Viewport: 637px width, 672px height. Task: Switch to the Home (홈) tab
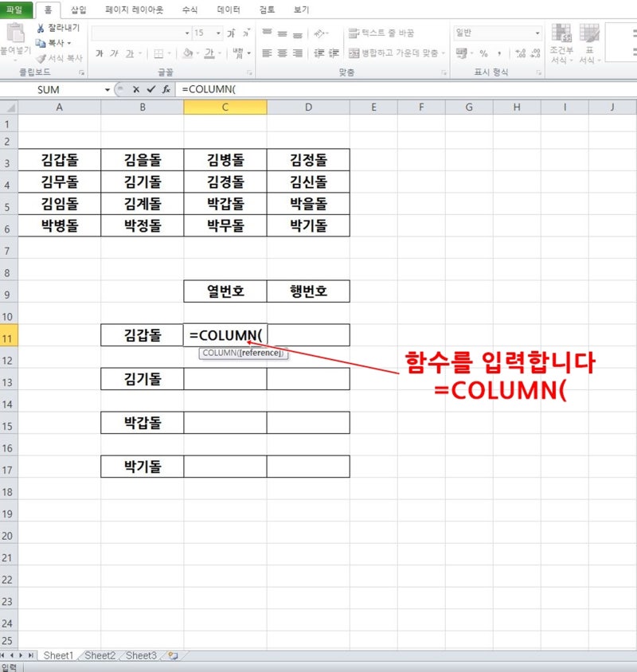coord(48,10)
